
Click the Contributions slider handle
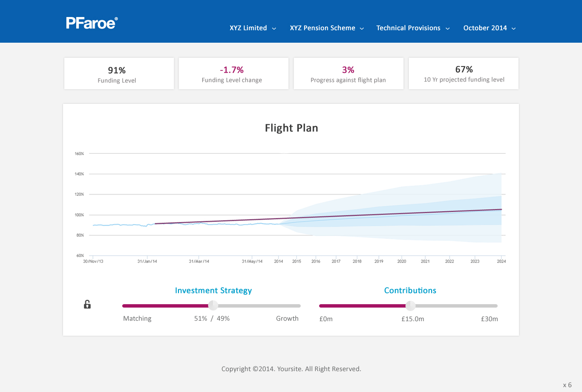(410, 306)
